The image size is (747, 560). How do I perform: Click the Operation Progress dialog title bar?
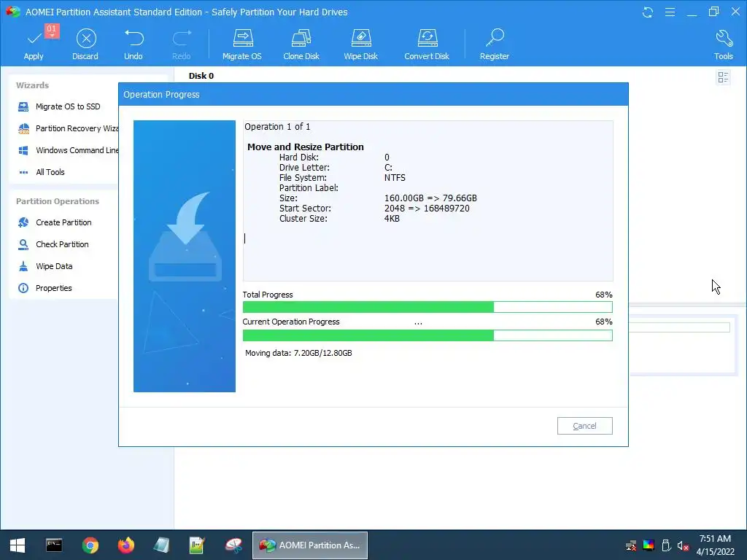tap(373, 94)
